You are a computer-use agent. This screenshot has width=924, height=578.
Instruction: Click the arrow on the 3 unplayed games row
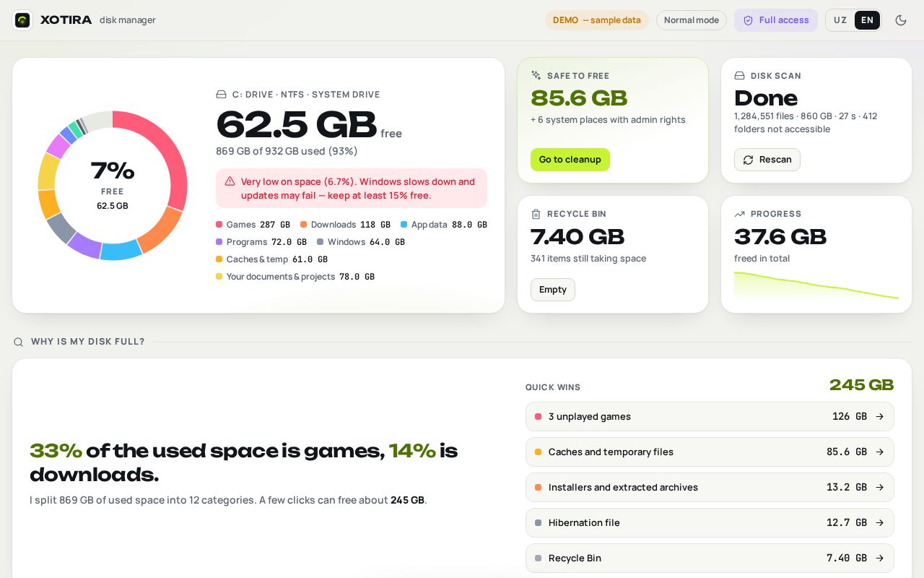click(x=880, y=416)
